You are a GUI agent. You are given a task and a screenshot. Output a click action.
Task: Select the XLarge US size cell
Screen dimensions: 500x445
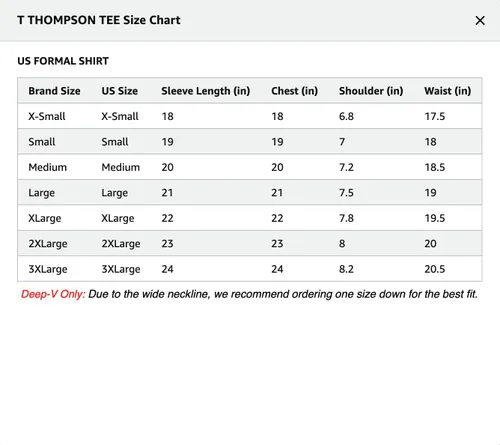(118, 218)
